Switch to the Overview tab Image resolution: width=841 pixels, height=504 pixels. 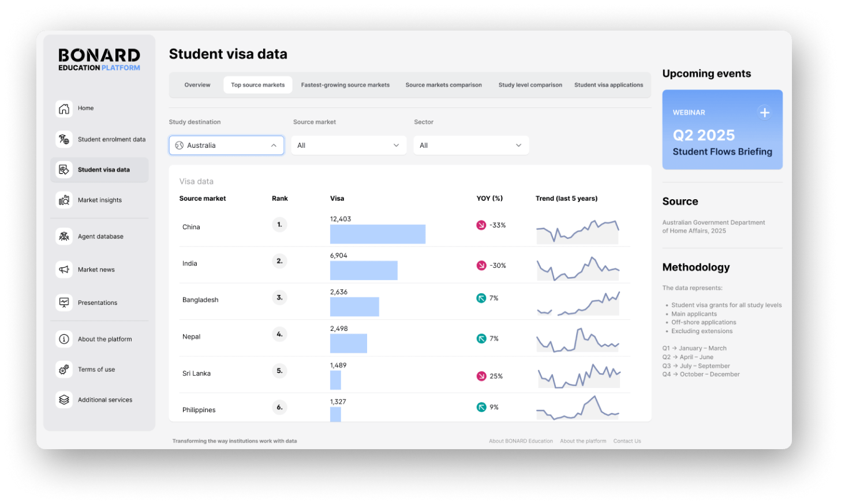pos(197,84)
